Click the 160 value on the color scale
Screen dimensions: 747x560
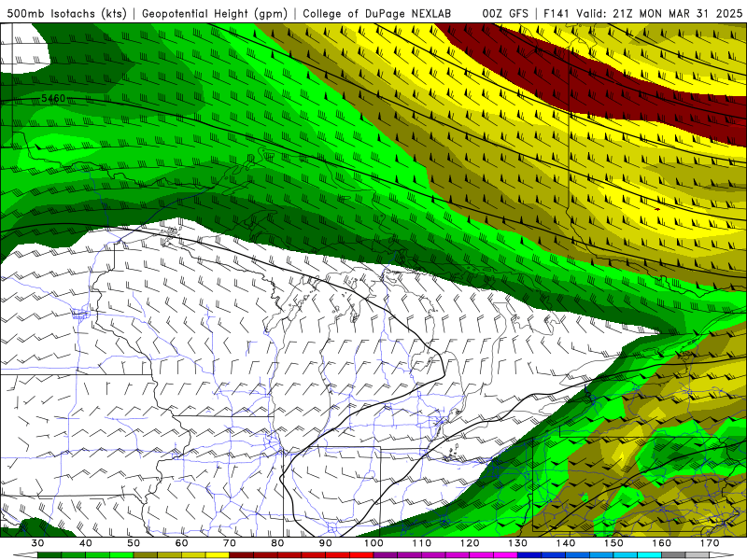pyautogui.click(x=662, y=543)
